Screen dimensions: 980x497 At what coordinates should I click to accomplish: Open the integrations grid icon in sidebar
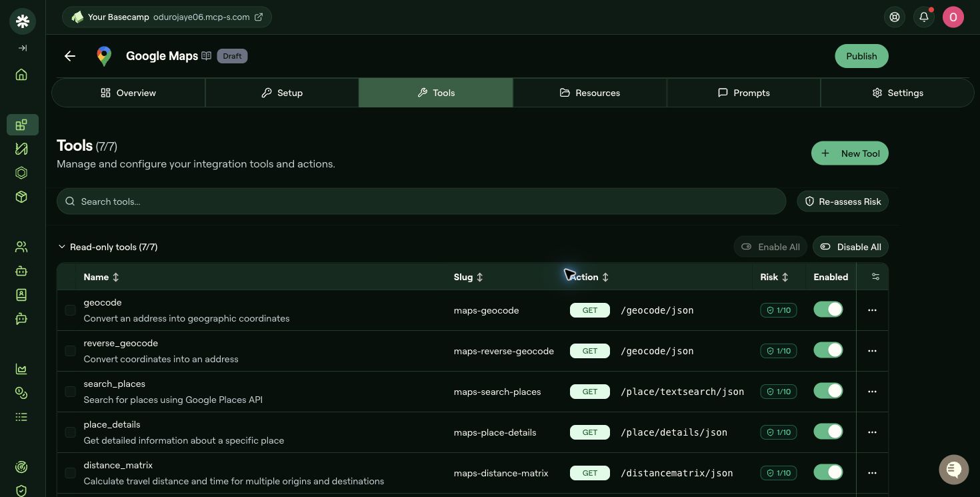click(x=22, y=125)
